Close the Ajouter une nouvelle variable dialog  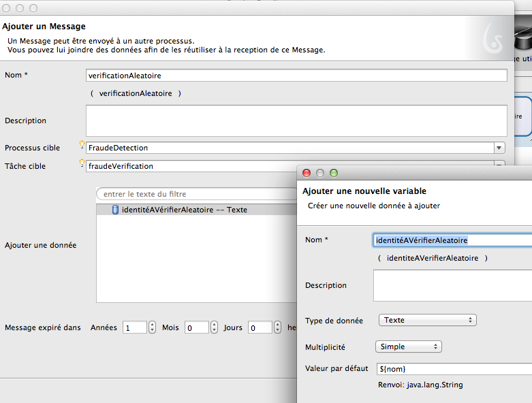[x=307, y=173]
